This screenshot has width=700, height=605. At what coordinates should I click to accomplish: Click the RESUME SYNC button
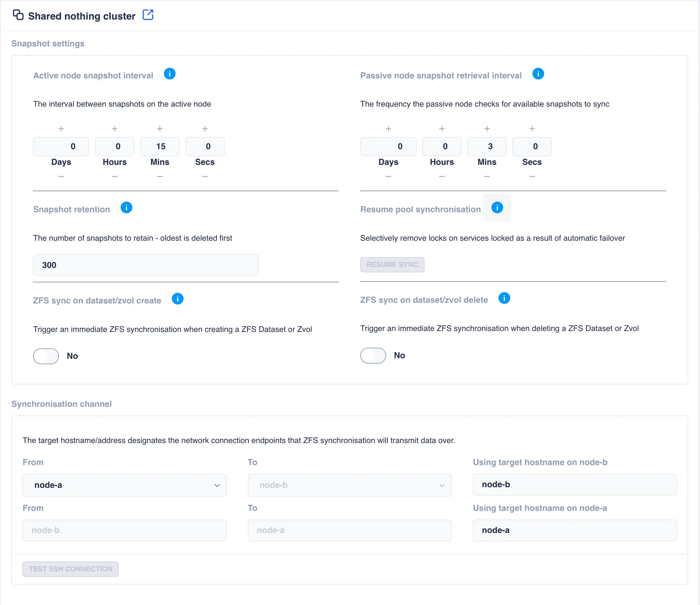tap(392, 264)
